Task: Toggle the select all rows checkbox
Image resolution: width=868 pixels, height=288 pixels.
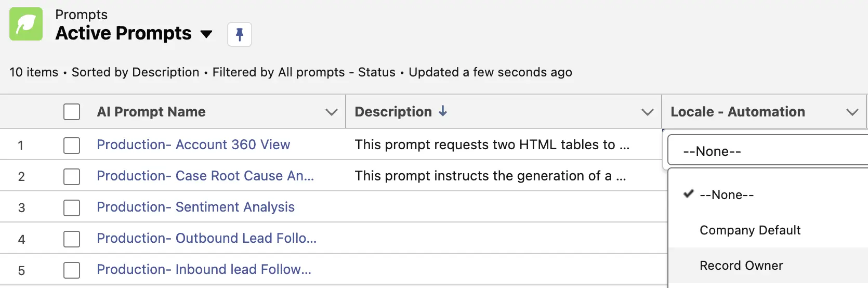Action: point(72,112)
